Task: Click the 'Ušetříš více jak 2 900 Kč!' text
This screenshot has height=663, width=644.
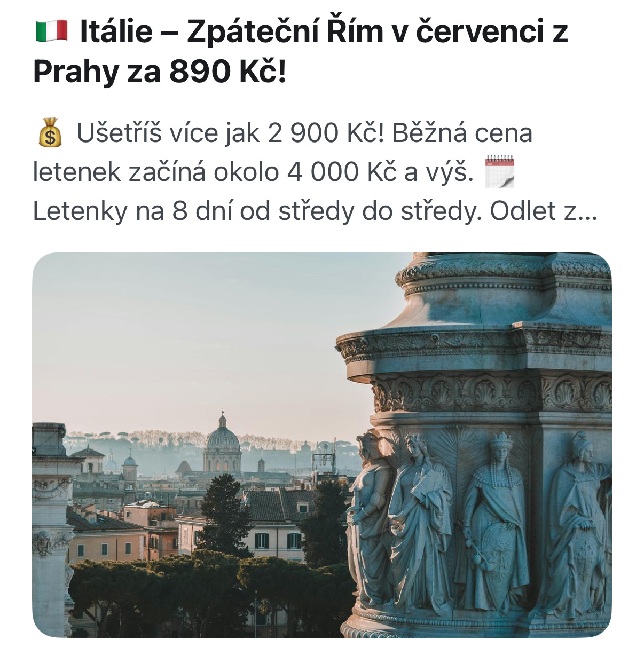Action: tap(231, 133)
